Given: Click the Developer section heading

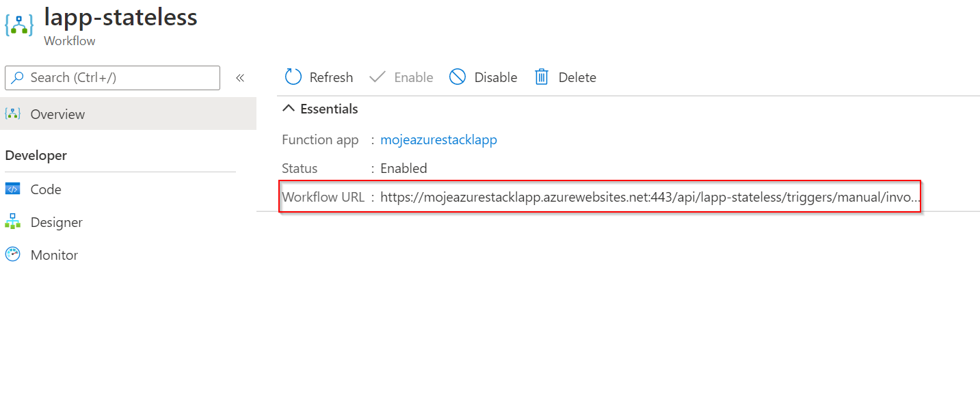Looking at the screenshot, I should click(36, 155).
